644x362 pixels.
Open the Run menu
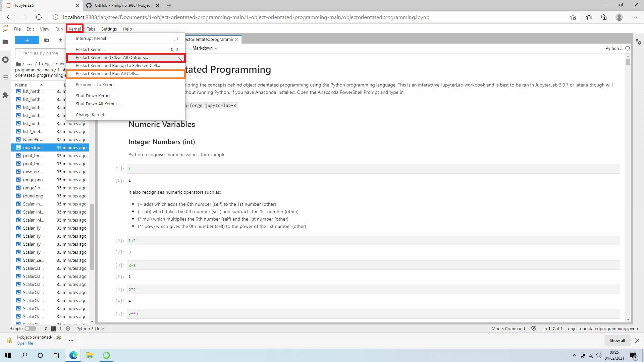(x=59, y=29)
